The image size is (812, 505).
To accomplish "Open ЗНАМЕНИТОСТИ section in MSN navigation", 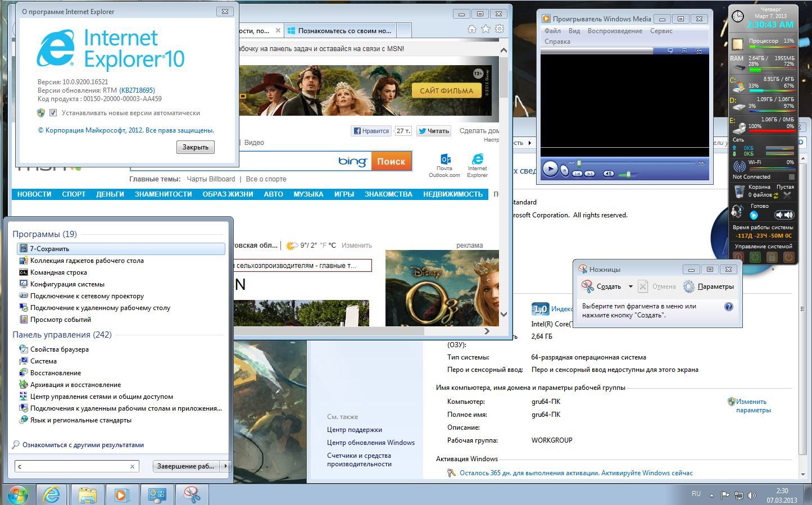I will [x=164, y=194].
